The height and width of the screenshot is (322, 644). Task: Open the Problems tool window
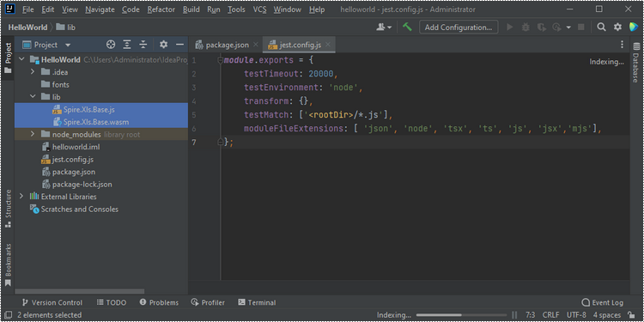tap(159, 303)
